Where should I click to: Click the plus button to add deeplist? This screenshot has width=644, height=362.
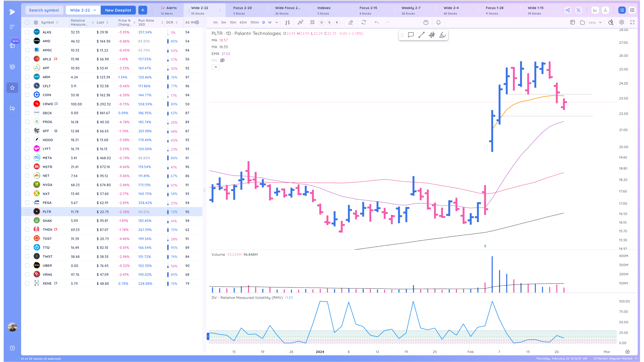(143, 10)
